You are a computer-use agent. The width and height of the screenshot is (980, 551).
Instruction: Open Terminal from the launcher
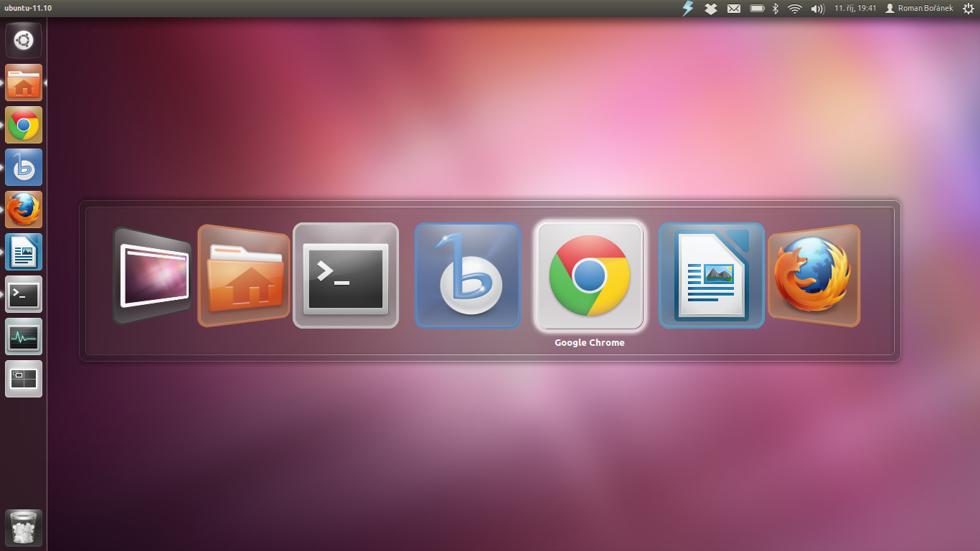pyautogui.click(x=24, y=294)
